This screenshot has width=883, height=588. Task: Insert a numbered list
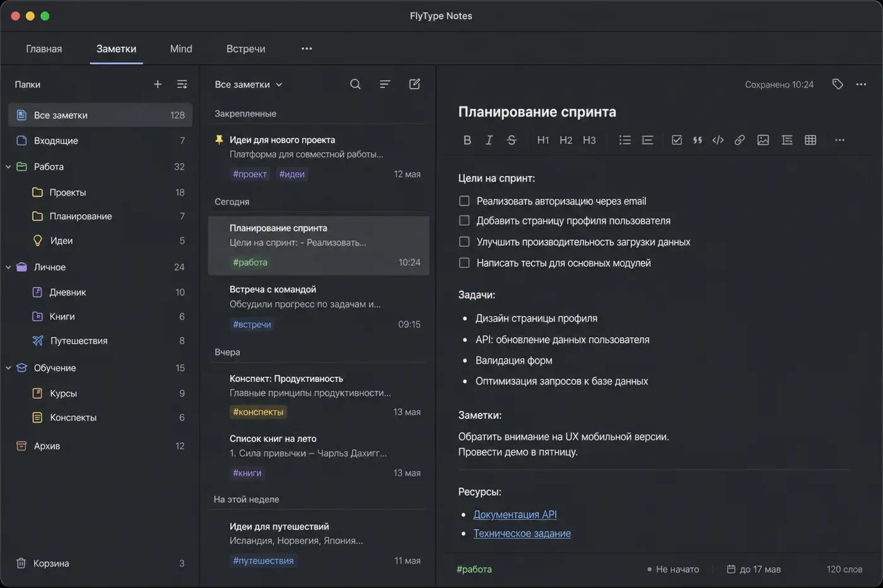647,140
